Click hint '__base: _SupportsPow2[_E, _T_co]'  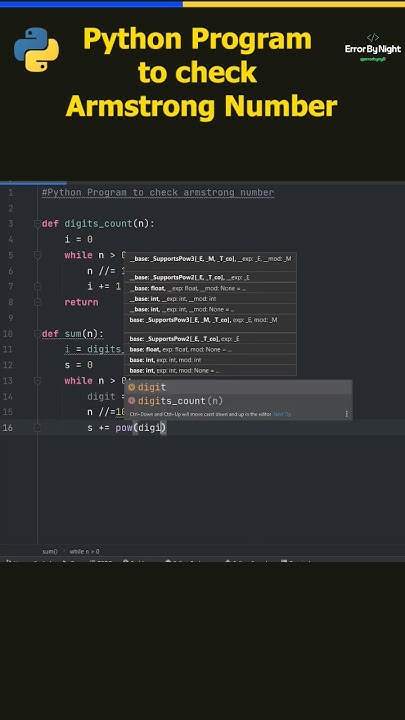point(210,277)
